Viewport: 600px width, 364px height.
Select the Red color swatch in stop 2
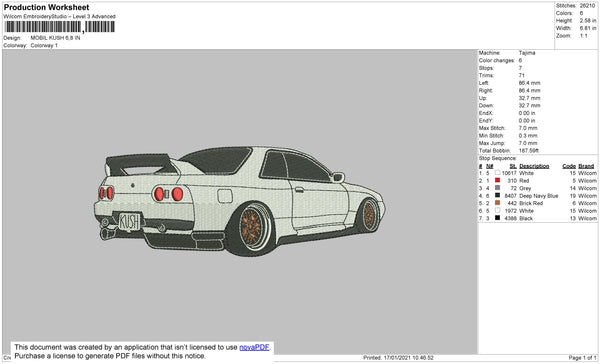pos(497,180)
